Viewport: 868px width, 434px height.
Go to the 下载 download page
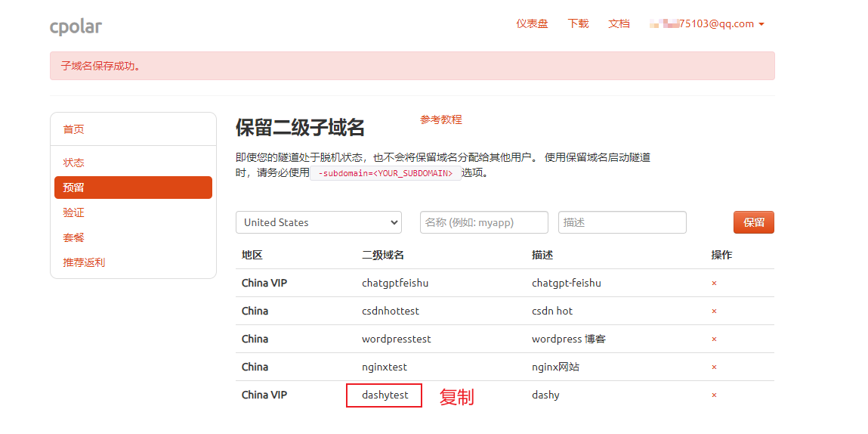click(x=578, y=24)
